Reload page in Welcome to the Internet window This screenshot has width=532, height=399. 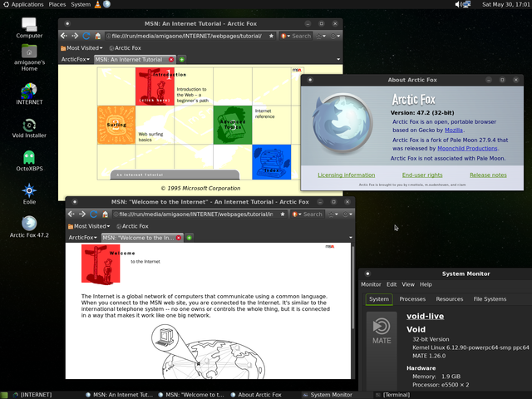point(94,214)
